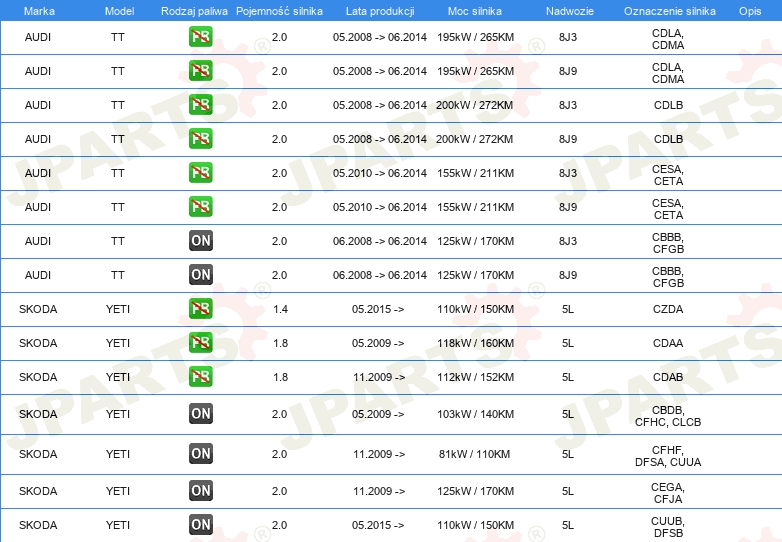
Task: Click the petrol icon for SKODA YETI CDAA
Action: tap(200, 342)
